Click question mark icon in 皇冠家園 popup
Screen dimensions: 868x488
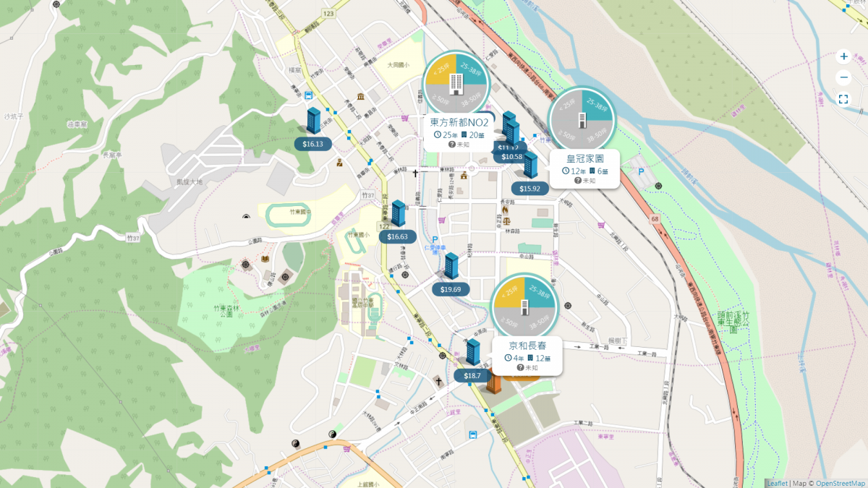click(x=578, y=180)
